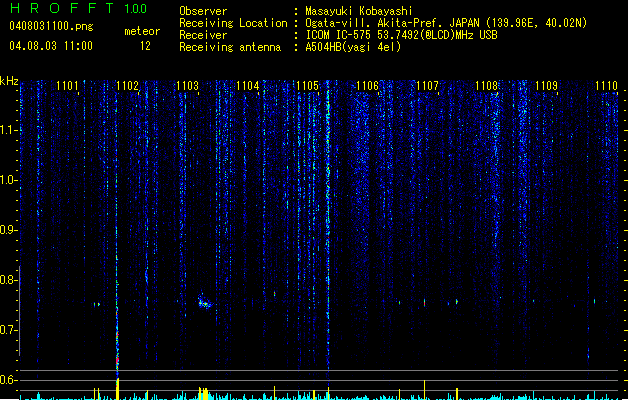Click observer name Masayuki Kobayashi
The image size is (629, 400).
pyautogui.click(x=359, y=11)
